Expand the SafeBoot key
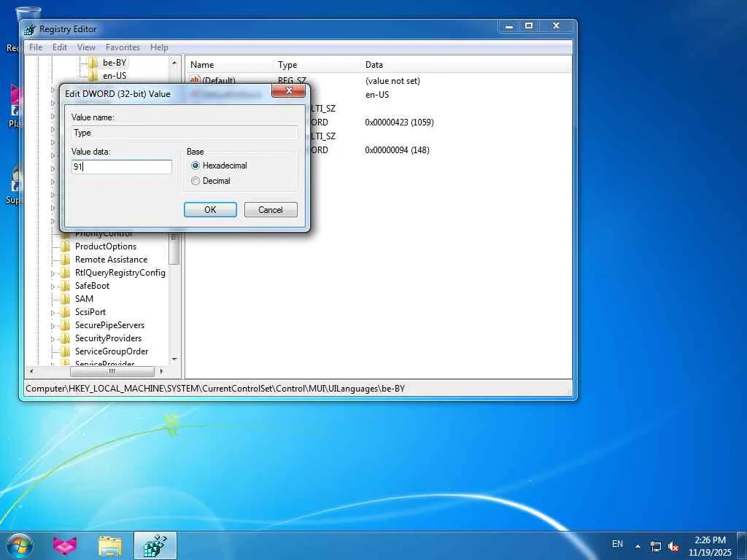The image size is (747, 560). (53, 287)
